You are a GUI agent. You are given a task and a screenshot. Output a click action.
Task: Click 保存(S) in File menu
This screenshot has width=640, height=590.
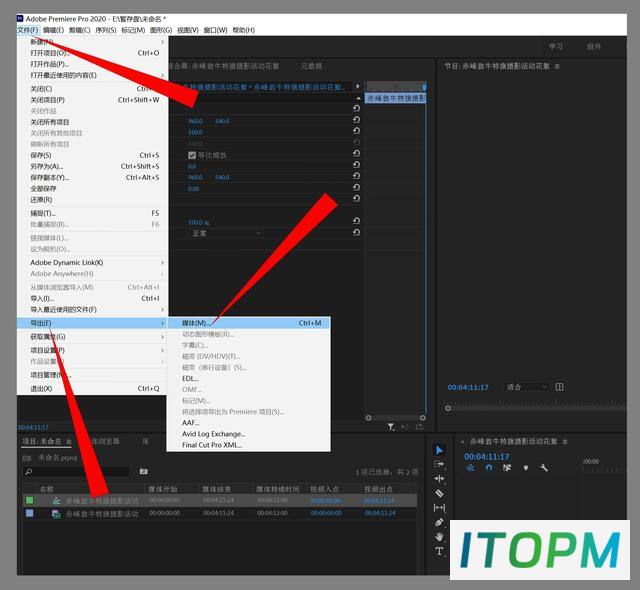point(92,155)
